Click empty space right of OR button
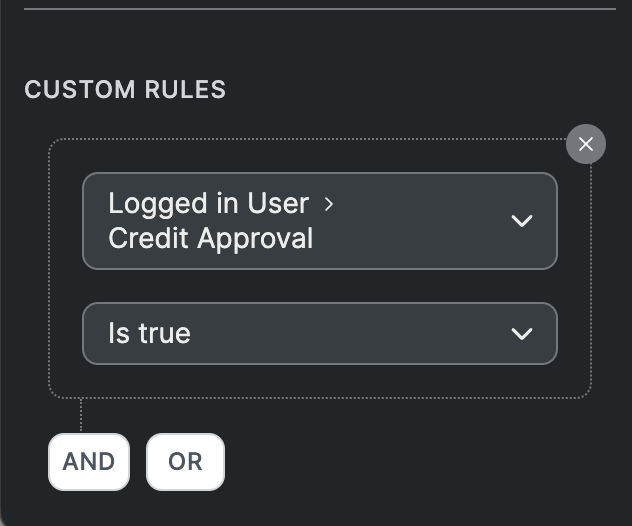Screen dimensions: 632x526 tap(400, 462)
